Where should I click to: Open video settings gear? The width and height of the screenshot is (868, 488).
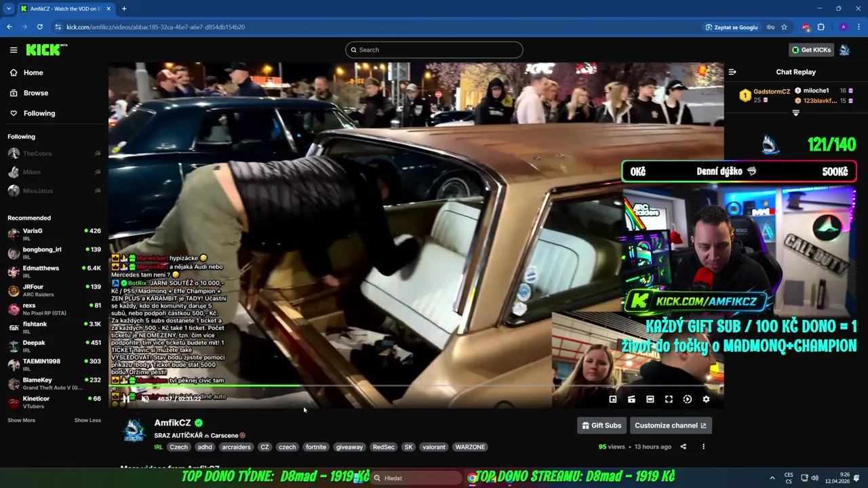[706, 399]
